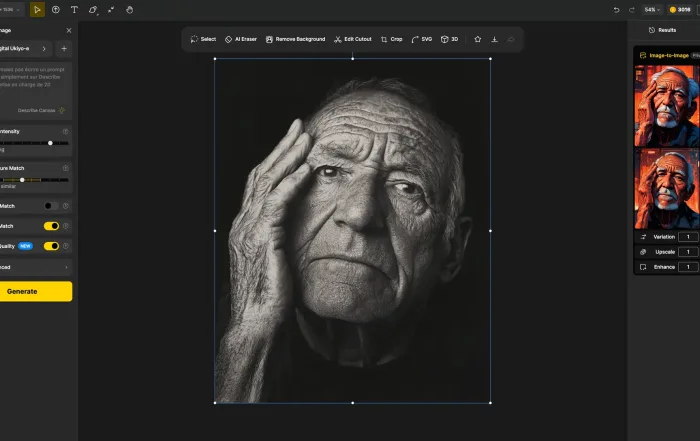Click the favorite star icon
This screenshot has height=441, width=700.
coord(478,39)
